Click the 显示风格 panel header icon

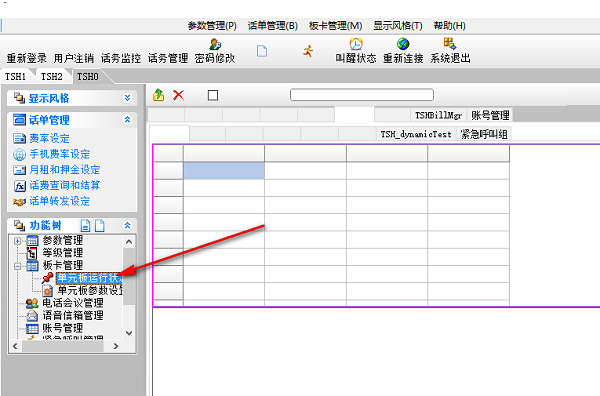click(20, 98)
